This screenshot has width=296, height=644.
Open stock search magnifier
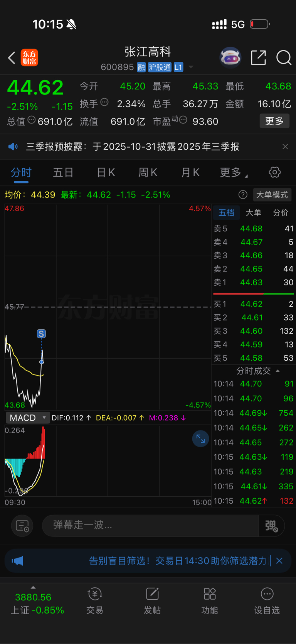click(x=284, y=58)
